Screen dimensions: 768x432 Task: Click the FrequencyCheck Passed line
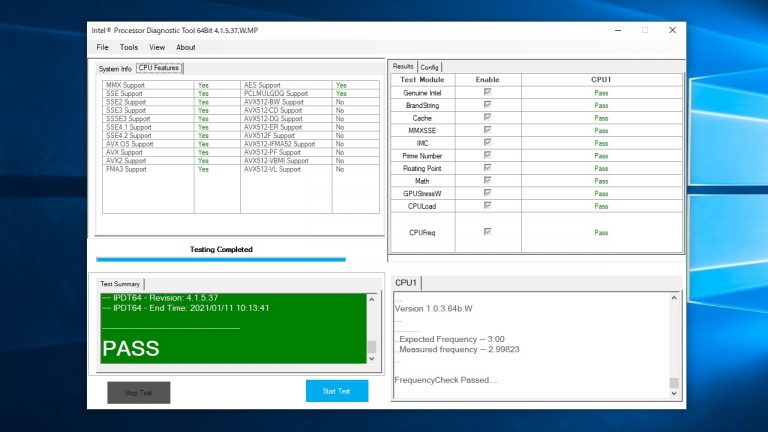(446, 380)
